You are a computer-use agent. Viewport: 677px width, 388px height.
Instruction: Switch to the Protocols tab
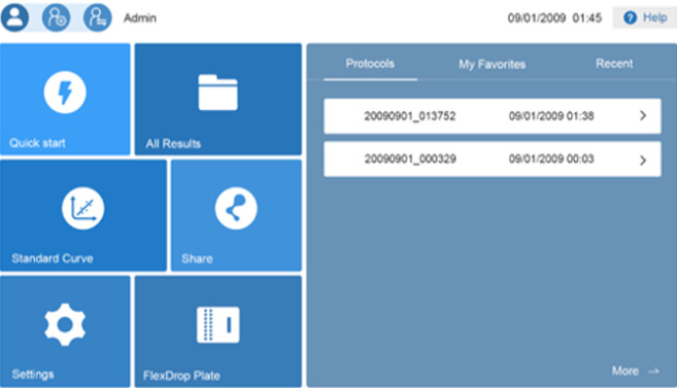tap(370, 64)
